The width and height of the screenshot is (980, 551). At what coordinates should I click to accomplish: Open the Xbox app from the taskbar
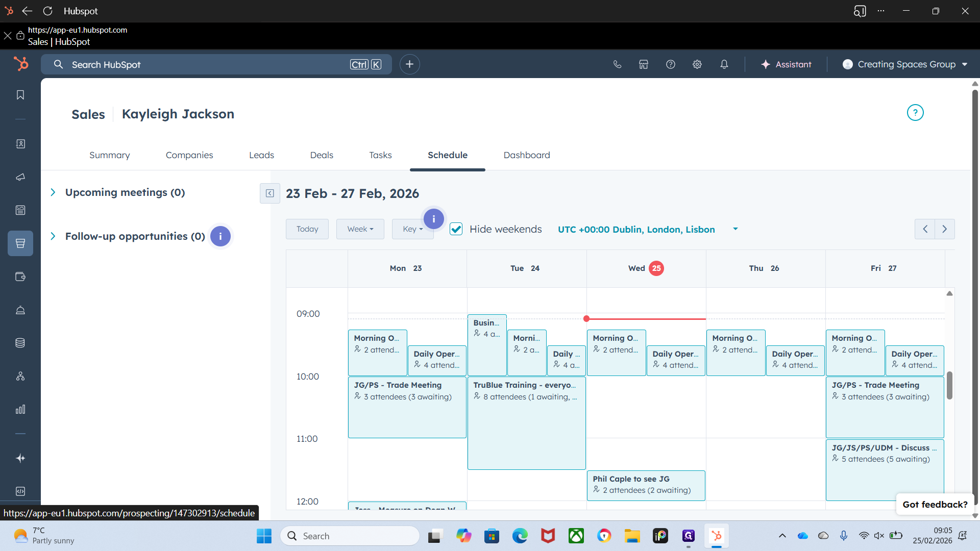click(576, 536)
